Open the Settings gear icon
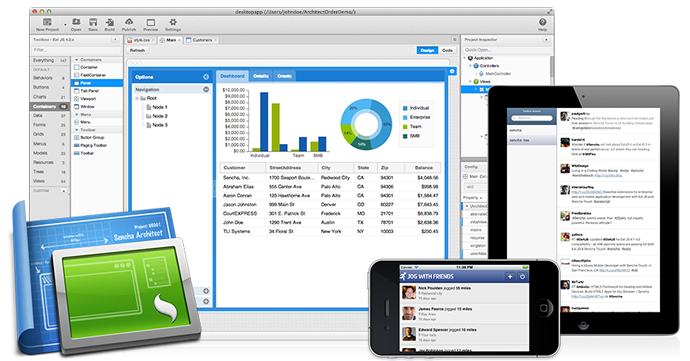Viewport: 690px width, 361px height. point(173,22)
